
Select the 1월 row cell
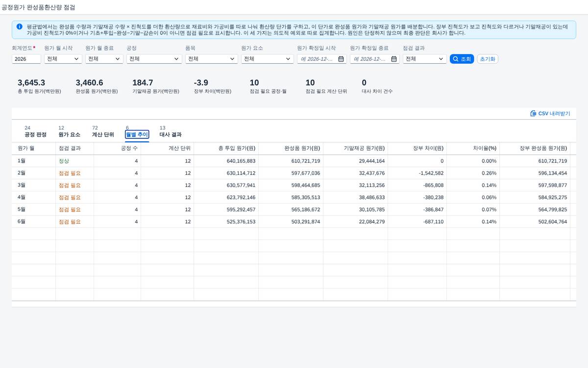click(34, 161)
